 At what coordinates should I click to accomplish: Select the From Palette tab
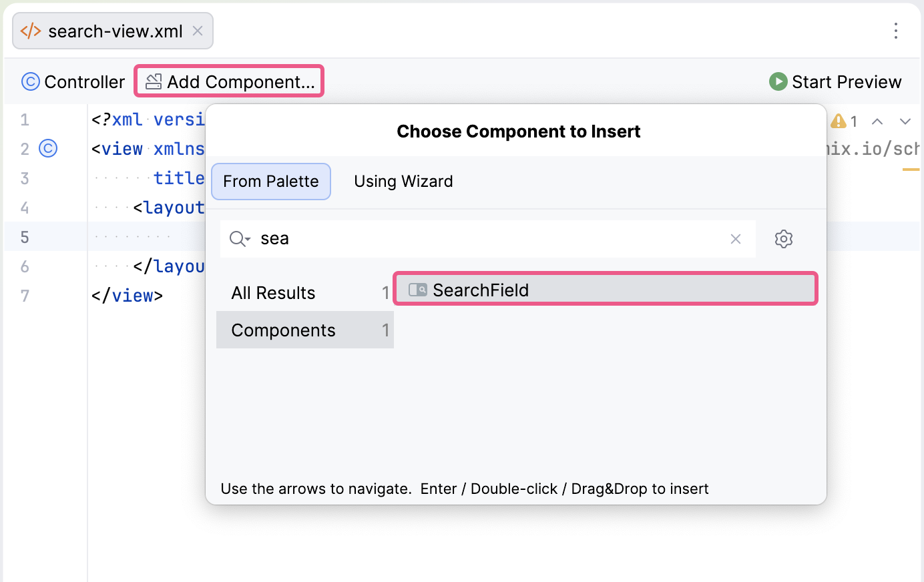pyautogui.click(x=270, y=181)
